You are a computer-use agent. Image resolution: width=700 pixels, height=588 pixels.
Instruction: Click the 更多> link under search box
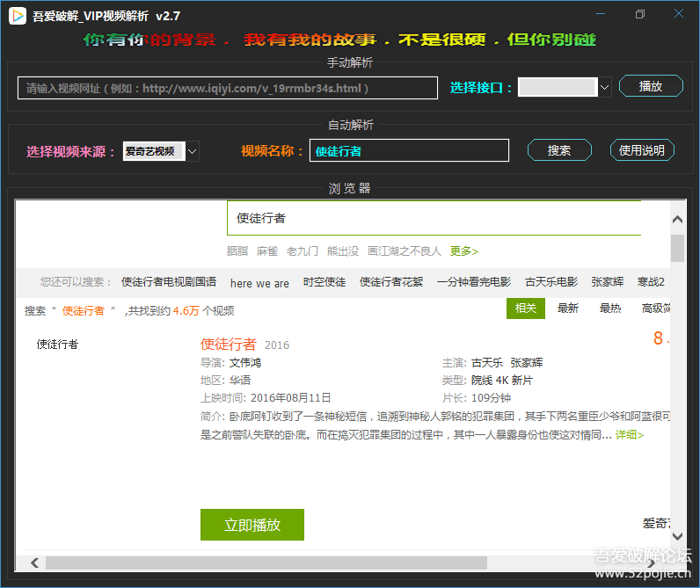(x=463, y=251)
